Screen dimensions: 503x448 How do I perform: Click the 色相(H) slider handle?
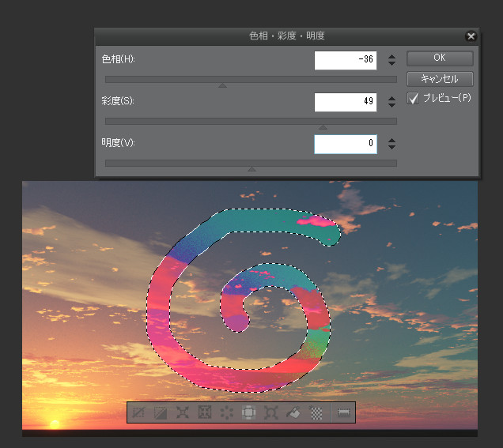point(222,85)
